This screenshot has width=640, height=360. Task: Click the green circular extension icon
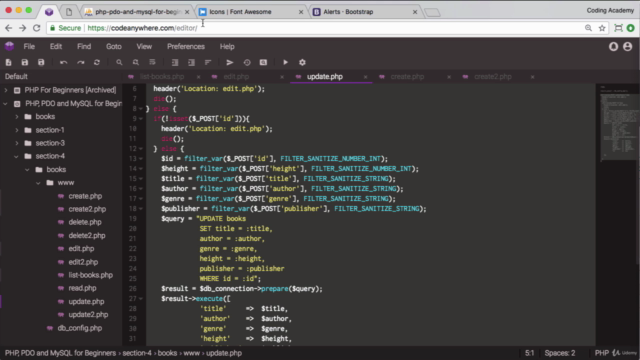point(631,28)
